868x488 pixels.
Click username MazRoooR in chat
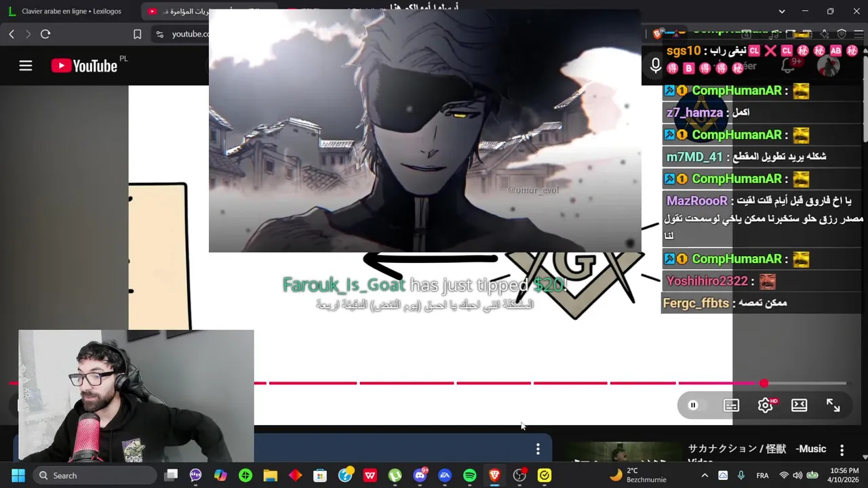click(696, 201)
